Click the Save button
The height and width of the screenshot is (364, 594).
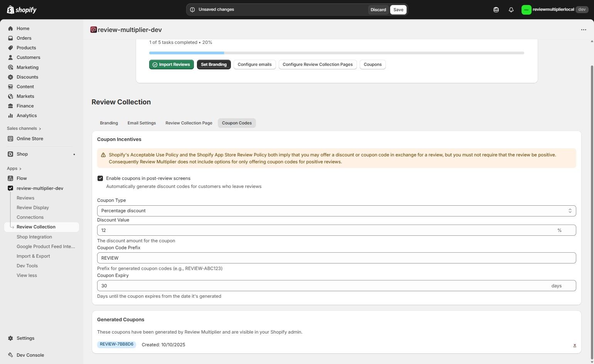(x=398, y=10)
